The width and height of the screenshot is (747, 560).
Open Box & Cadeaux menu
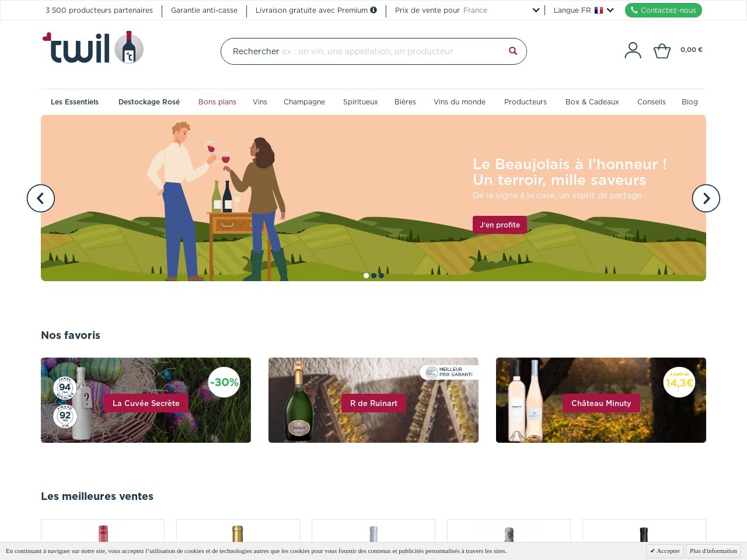(x=592, y=102)
